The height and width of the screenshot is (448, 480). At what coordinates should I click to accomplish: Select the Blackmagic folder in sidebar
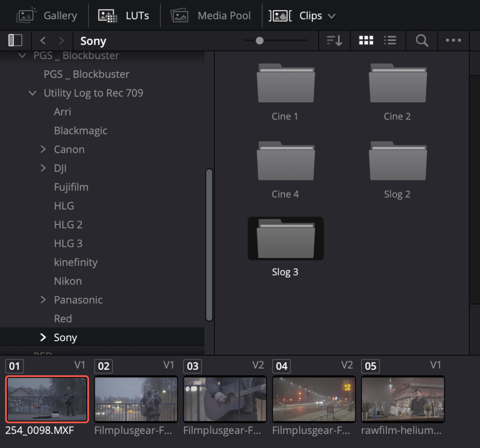point(81,131)
